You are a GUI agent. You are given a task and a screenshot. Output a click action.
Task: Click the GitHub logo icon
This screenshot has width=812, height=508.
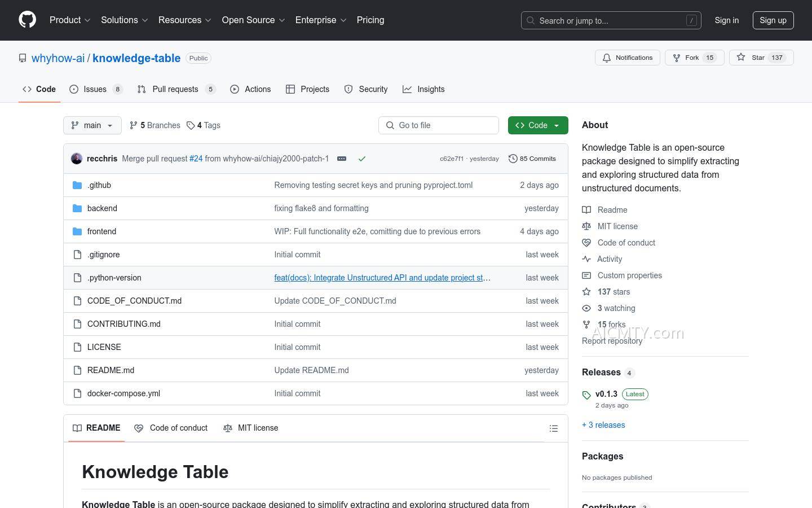pos(27,19)
